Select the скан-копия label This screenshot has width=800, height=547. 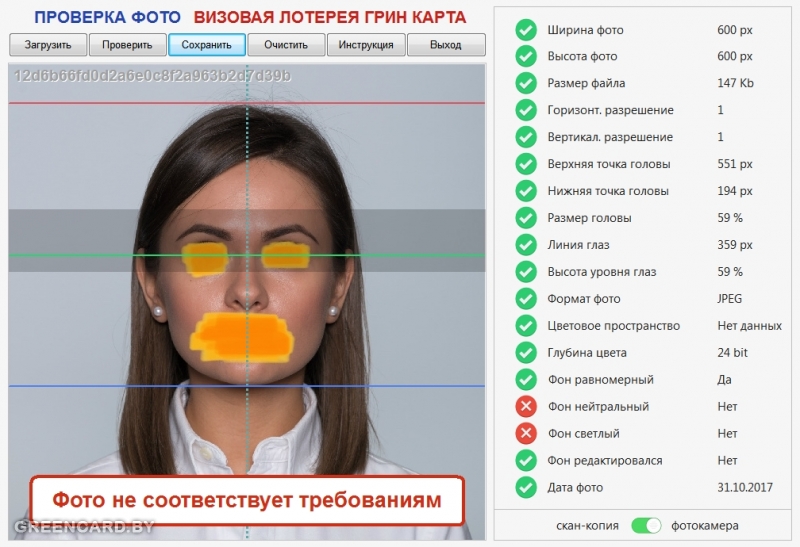coord(587,526)
